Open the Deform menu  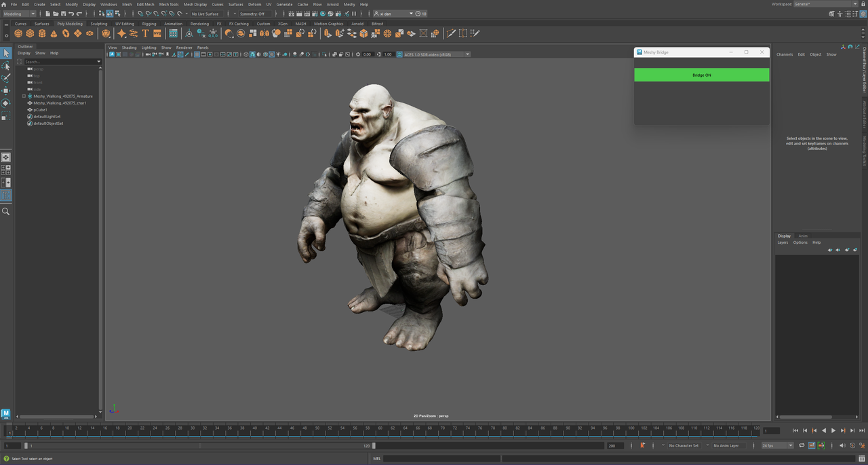(254, 4)
